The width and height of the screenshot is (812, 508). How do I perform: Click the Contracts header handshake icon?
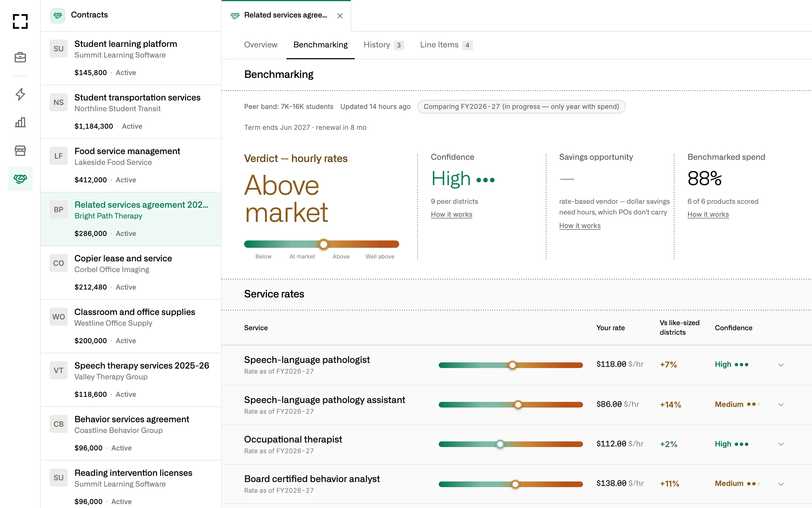click(x=58, y=15)
